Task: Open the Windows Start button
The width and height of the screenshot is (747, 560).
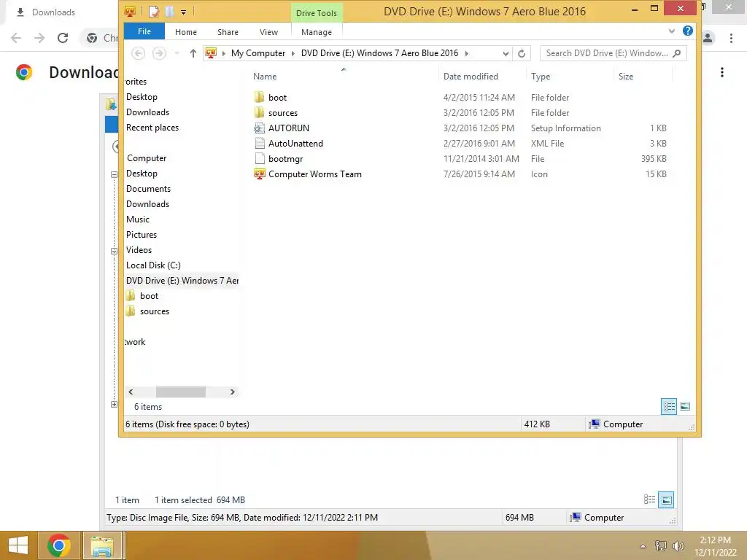Action: (x=18, y=545)
